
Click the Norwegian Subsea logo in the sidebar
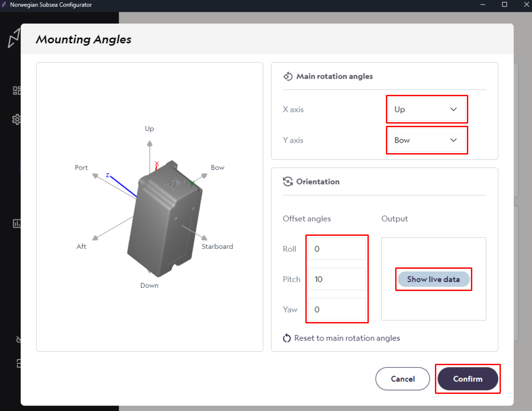point(14,38)
